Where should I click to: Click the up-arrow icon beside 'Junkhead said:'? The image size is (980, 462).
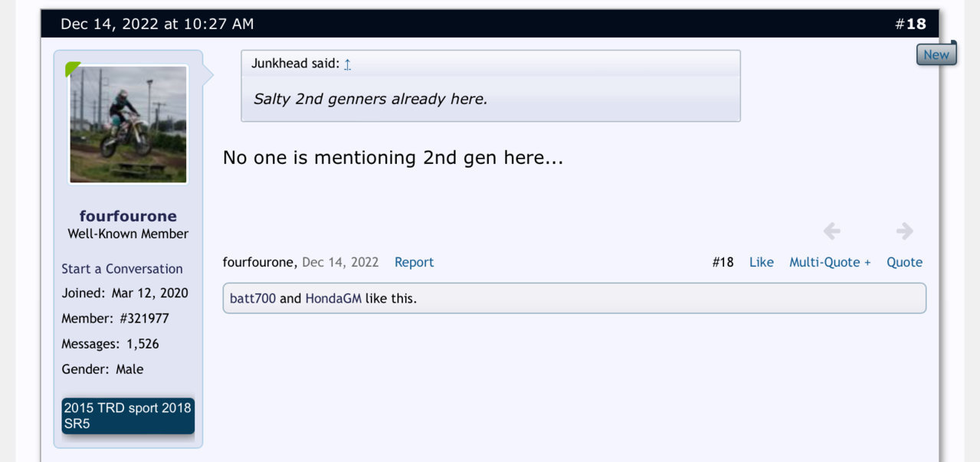(x=347, y=64)
